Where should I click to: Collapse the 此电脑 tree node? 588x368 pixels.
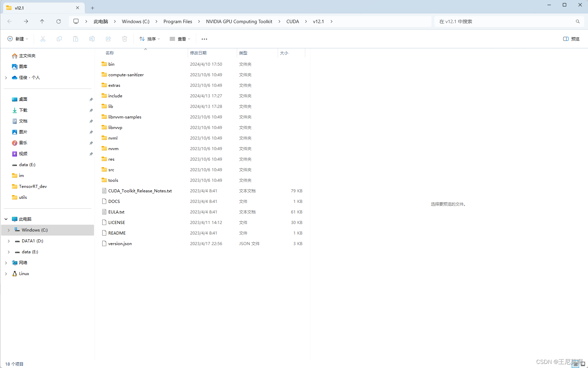[6, 219]
